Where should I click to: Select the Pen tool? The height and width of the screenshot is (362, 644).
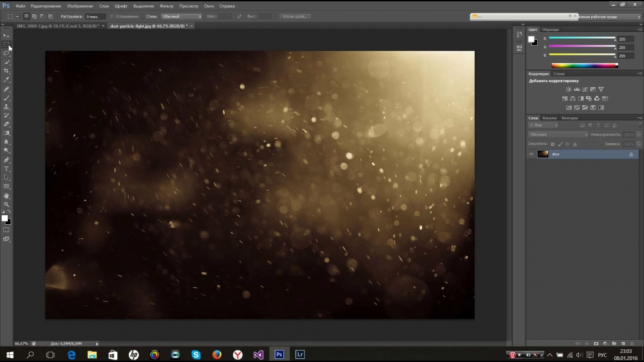(x=6, y=160)
